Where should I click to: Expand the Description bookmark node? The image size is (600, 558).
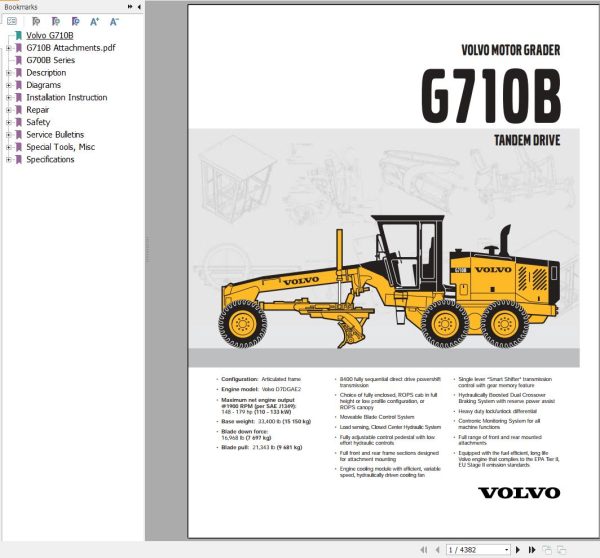pos(8,73)
